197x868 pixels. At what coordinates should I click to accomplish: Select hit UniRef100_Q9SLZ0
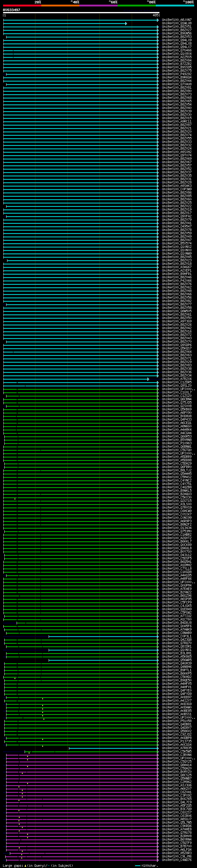177,386
